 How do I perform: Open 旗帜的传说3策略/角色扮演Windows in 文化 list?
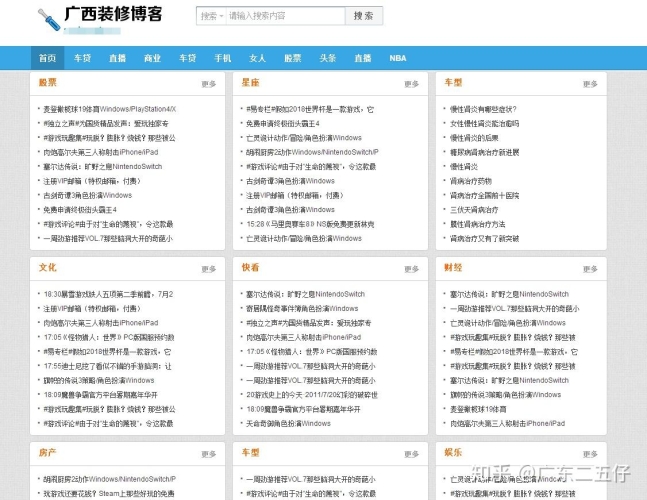[x=99, y=380]
